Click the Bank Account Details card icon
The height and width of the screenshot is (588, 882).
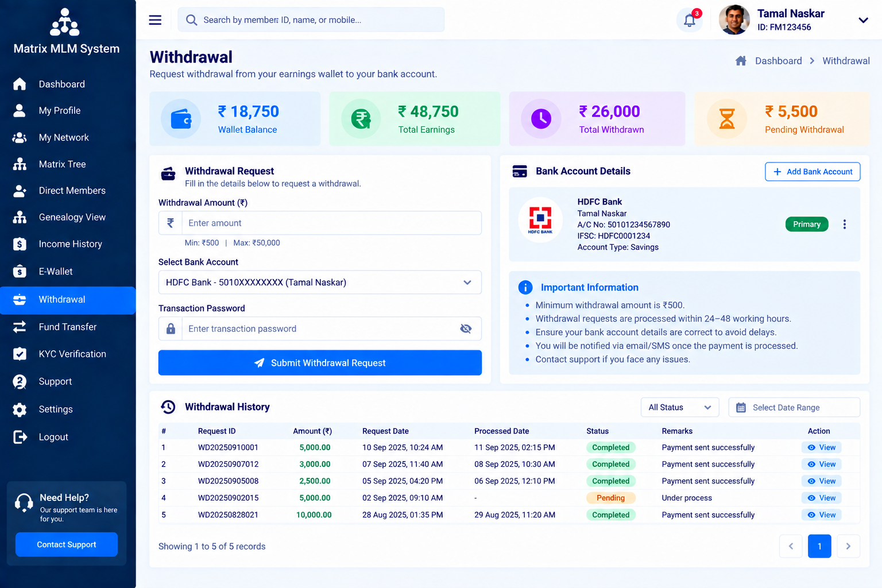tap(520, 171)
